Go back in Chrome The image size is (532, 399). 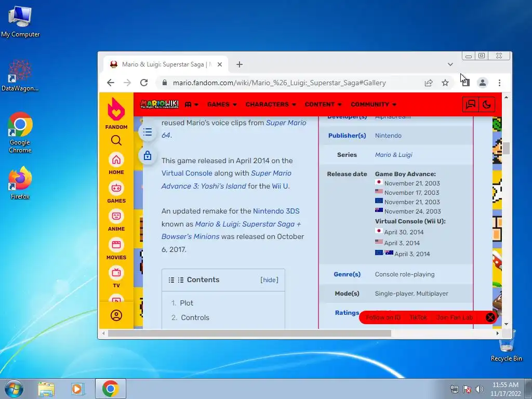111,83
